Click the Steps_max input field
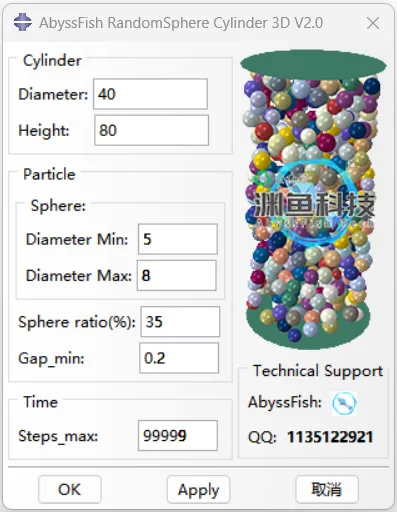 [x=178, y=435]
